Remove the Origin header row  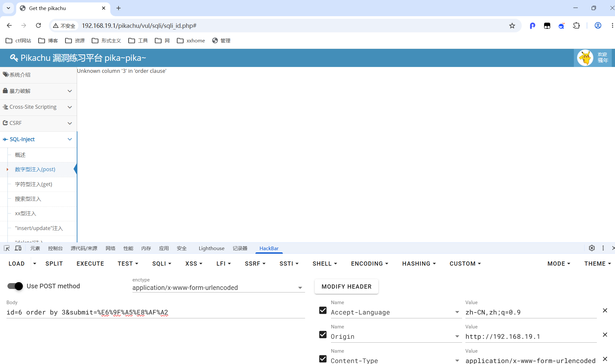pos(605,335)
